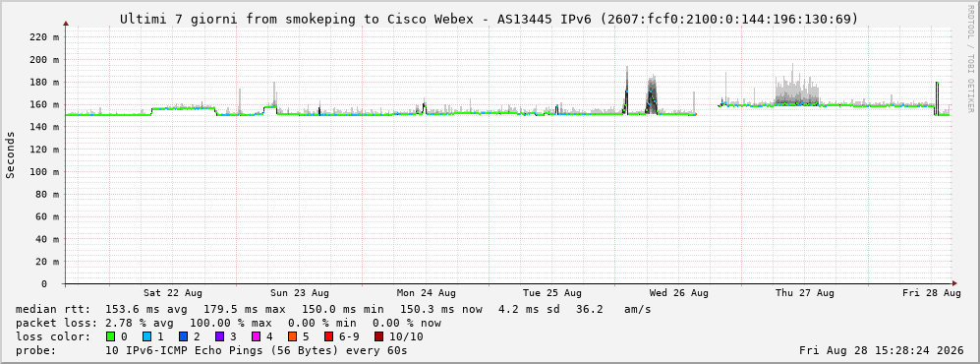Click the magenta loss 4 swatch
980x364 pixels.
255,336
